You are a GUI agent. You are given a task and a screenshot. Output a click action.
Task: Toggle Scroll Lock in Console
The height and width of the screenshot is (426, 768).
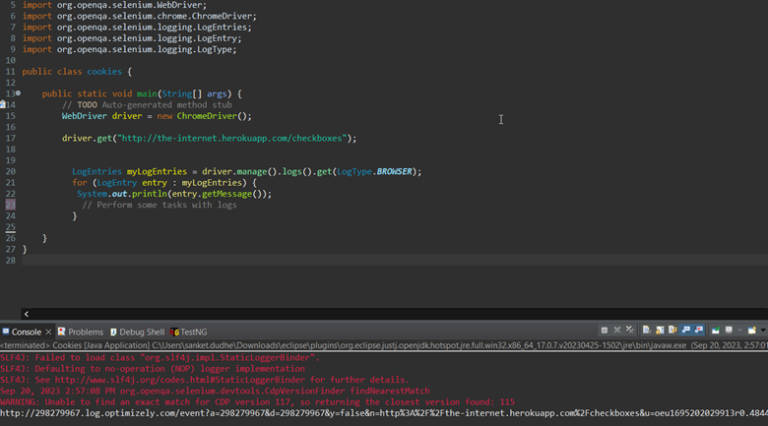pyautogui.click(x=659, y=330)
